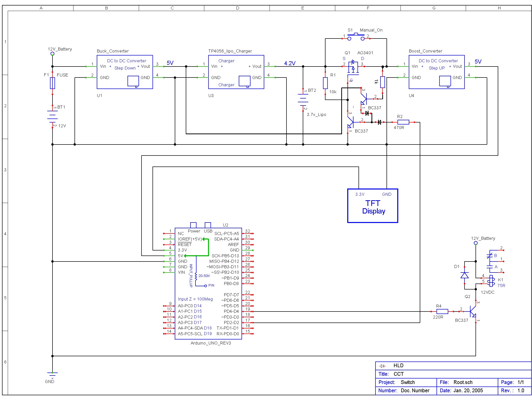532x400 pixels.
Task: Click the K1 relay coil symbol
Action: [x=491, y=281]
